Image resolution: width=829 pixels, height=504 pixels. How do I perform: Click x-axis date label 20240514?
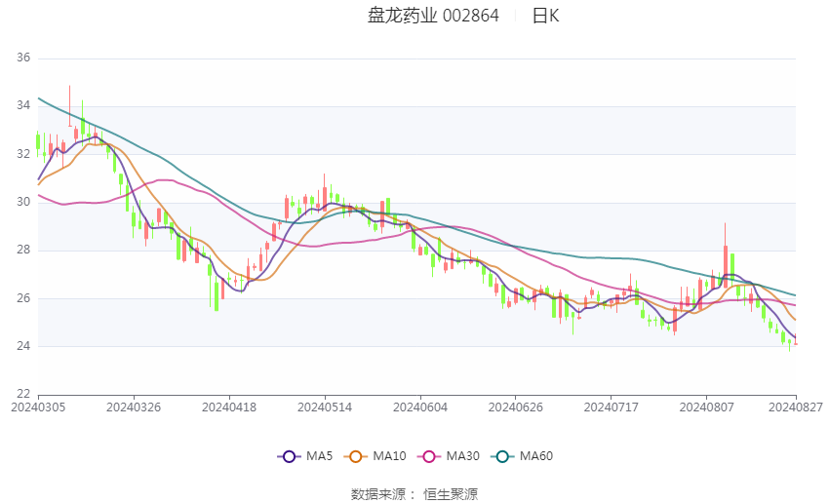[x=325, y=407]
